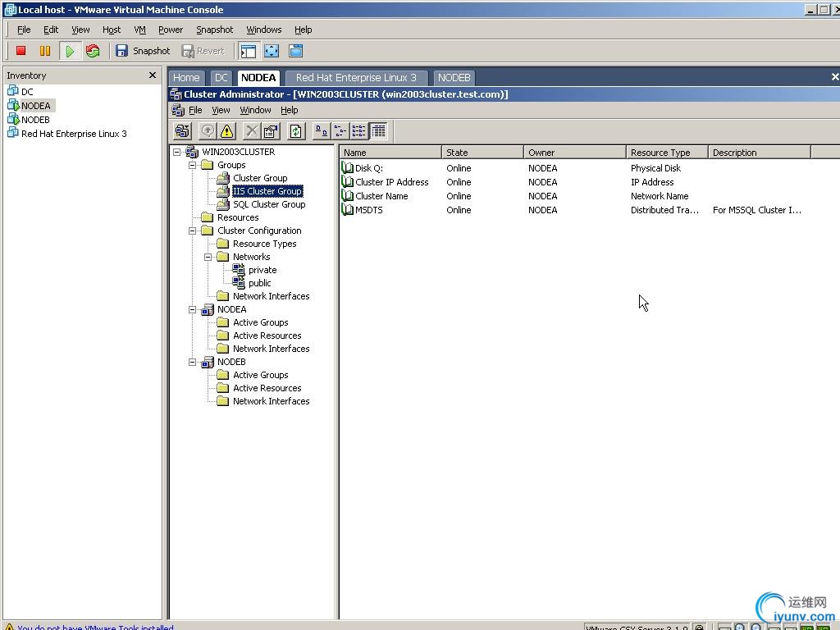Toggle the inventory panel display button

tap(248, 51)
